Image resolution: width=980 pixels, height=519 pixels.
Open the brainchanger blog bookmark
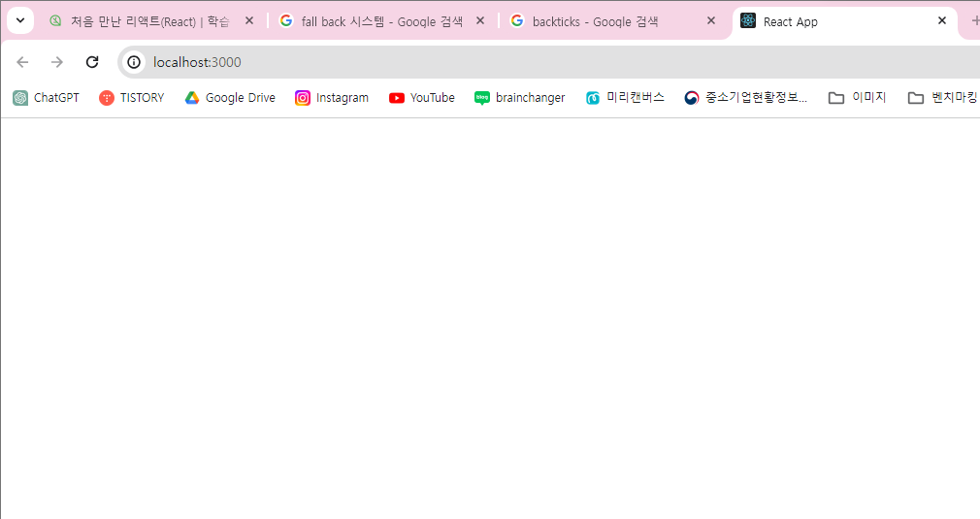pos(519,97)
